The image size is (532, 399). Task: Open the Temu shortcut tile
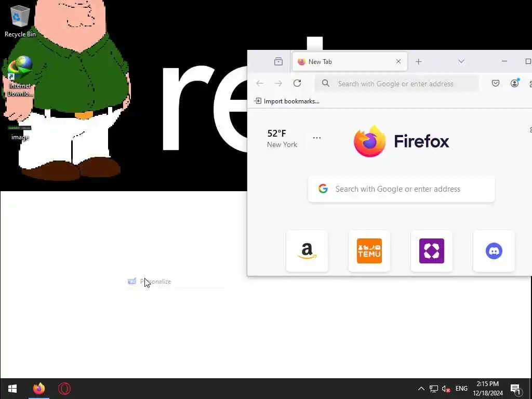[x=369, y=251]
